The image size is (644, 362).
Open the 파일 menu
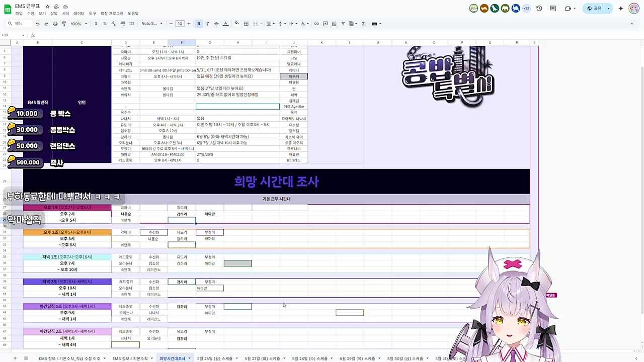(19, 14)
